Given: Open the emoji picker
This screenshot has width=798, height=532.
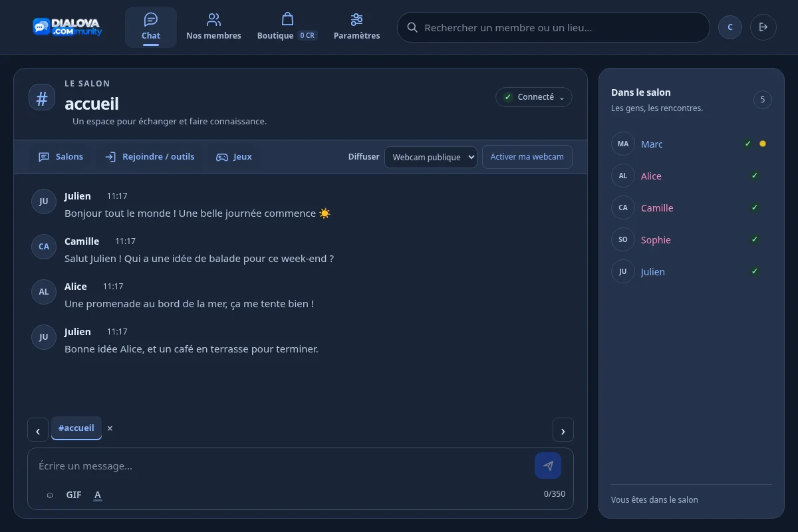Looking at the screenshot, I should coord(50,495).
